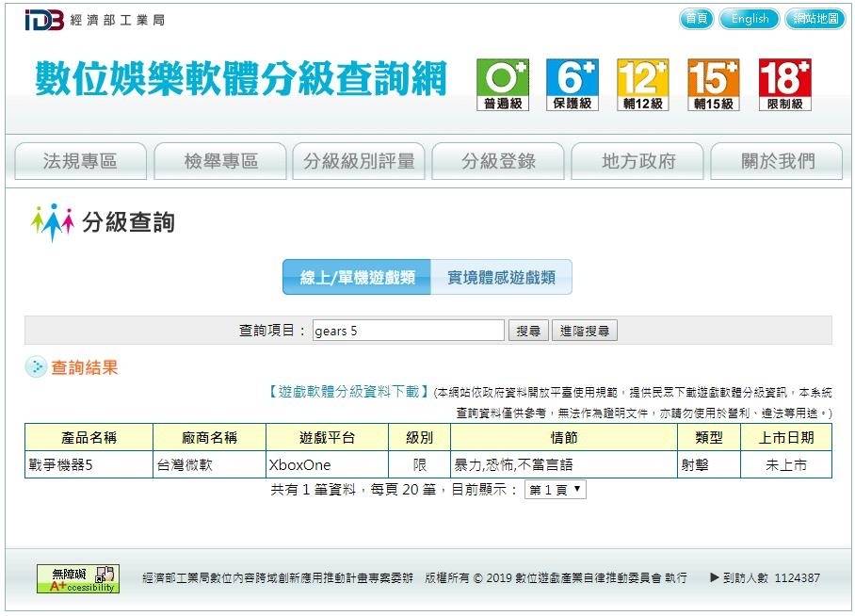
Task: Open the 網站地圖 sitemap button
Action: (x=815, y=19)
